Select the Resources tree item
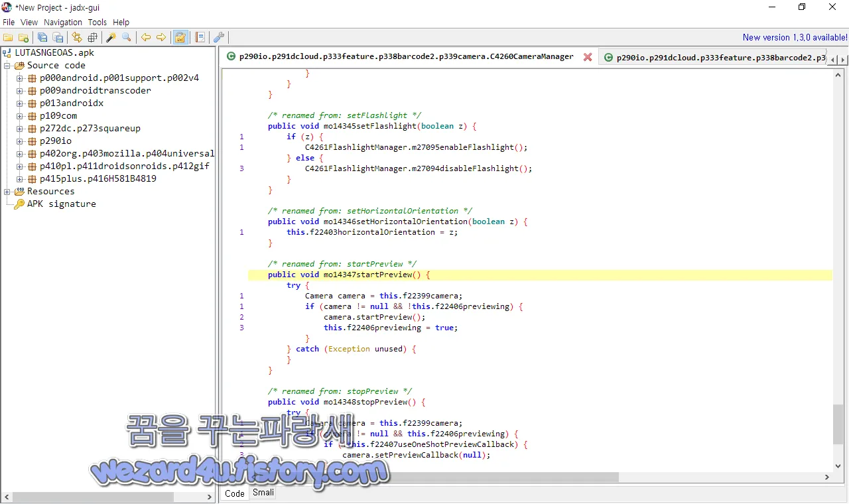This screenshot has height=504, width=849. point(51,192)
